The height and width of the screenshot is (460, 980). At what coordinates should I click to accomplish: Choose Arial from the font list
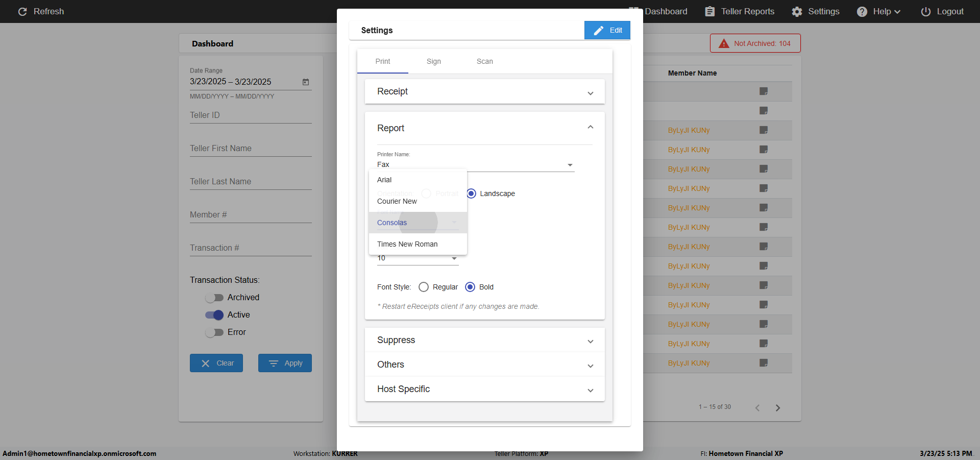click(418, 180)
